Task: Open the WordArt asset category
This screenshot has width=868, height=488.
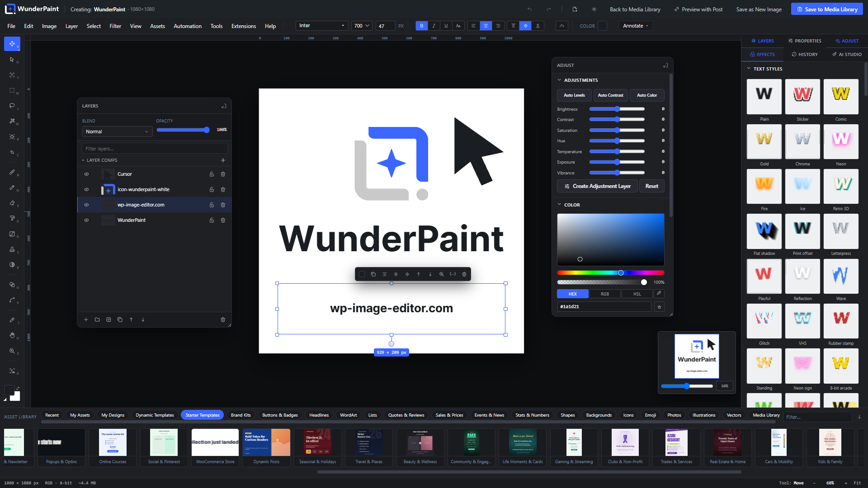Action: pos(348,415)
